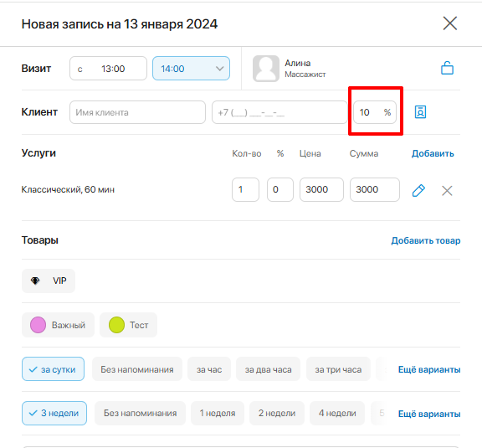This screenshot has height=448, width=482.
Task: Expand Ещё варианты for visit reminders
Action: click(429, 369)
